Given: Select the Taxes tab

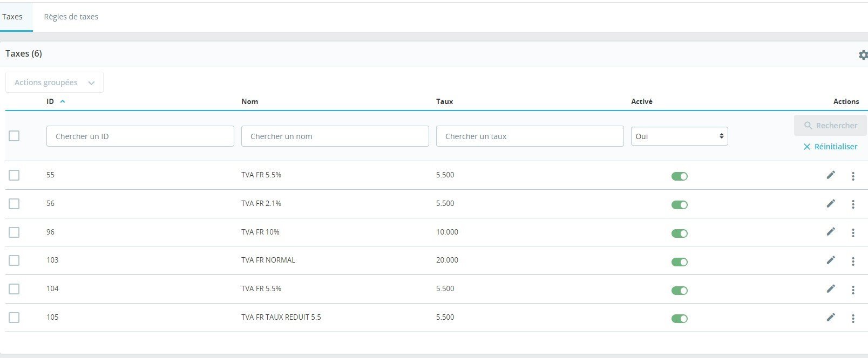Looking at the screenshot, I should pos(12,17).
